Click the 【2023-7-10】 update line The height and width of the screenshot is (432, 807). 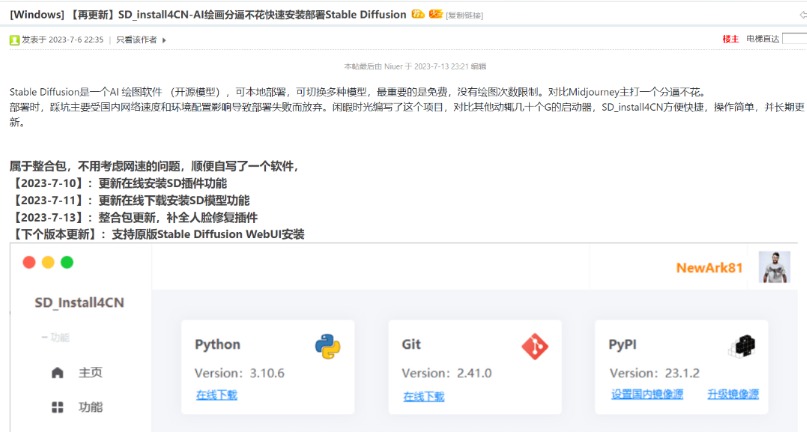(118, 183)
